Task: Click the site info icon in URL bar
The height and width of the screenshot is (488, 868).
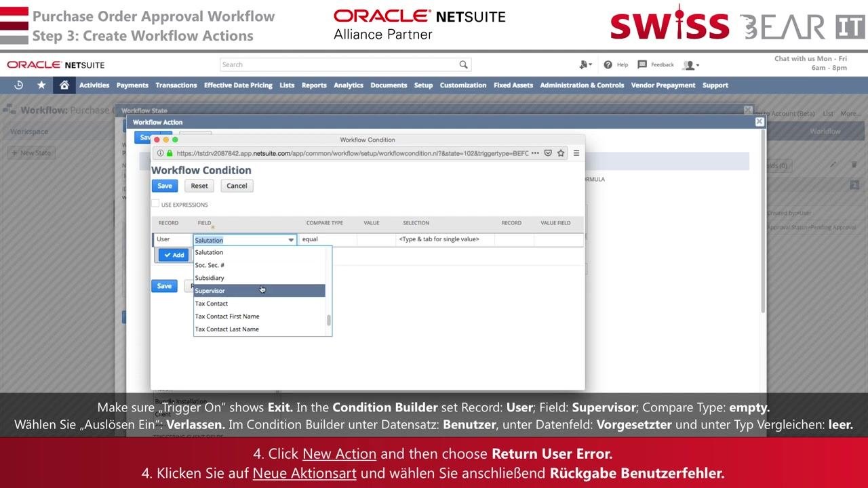Action: [x=160, y=153]
